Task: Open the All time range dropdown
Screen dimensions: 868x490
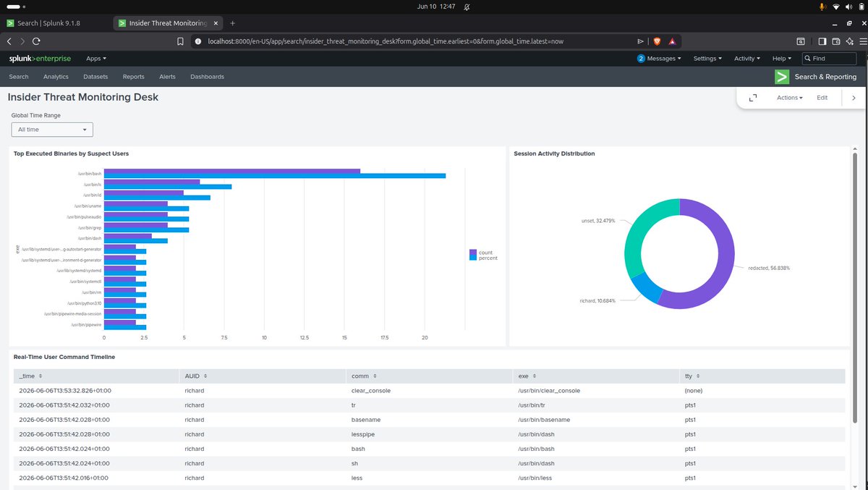Action: (52, 130)
